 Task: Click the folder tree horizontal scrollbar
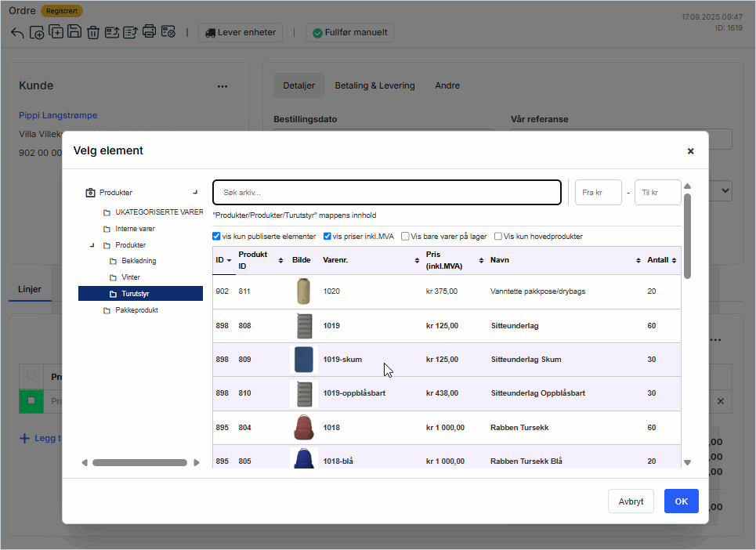click(x=139, y=463)
